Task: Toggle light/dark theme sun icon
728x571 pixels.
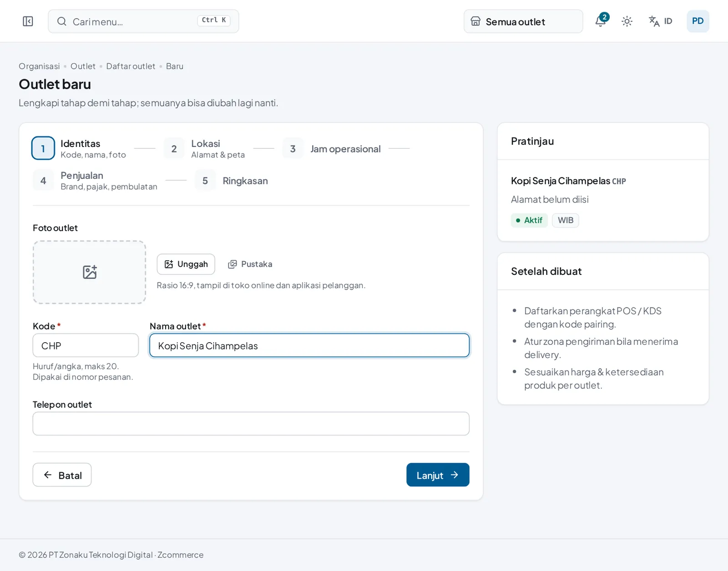Action: pyautogui.click(x=627, y=21)
